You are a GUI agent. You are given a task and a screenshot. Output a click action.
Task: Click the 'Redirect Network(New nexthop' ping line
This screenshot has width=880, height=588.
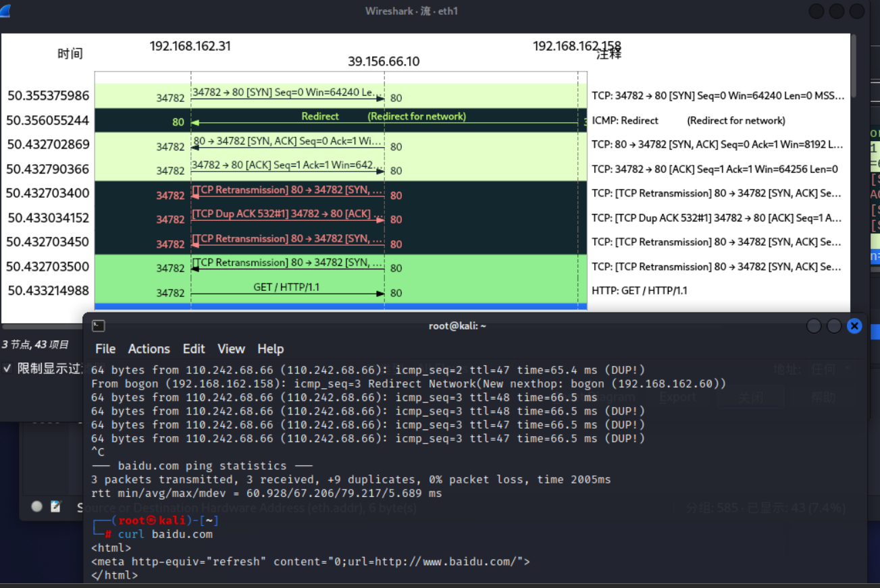point(409,383)
